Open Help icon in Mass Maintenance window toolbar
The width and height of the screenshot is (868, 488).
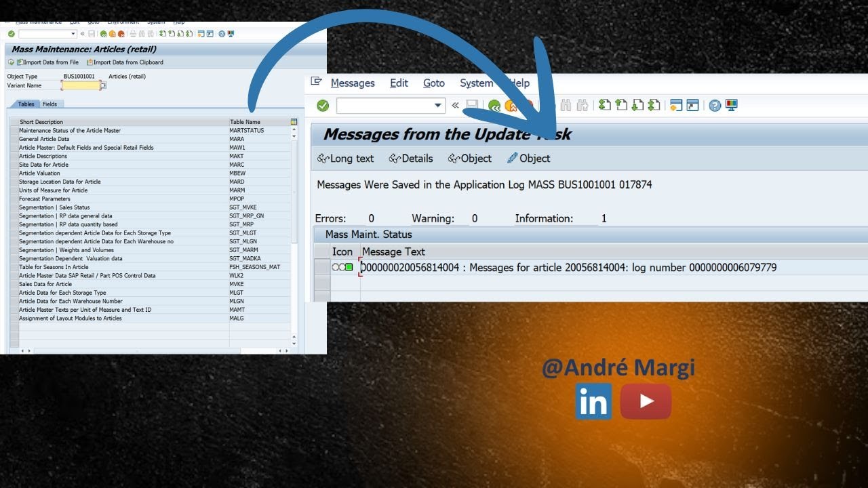coord(222,34)
